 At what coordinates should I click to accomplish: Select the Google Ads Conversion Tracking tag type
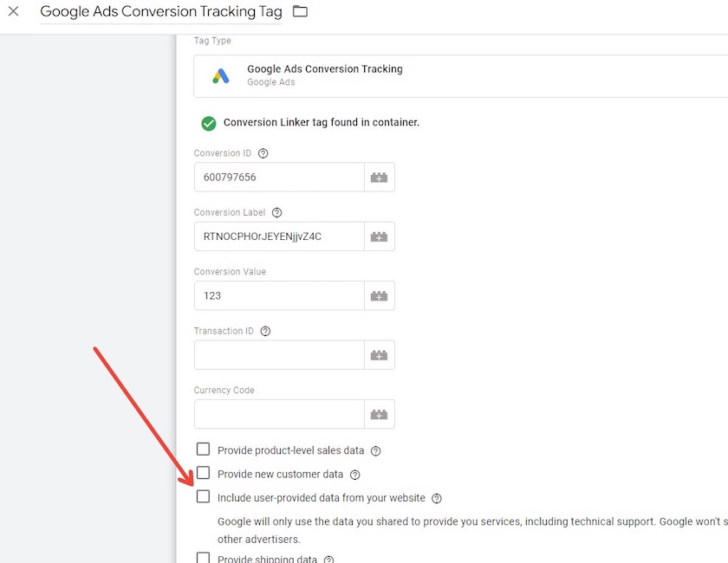459,76
